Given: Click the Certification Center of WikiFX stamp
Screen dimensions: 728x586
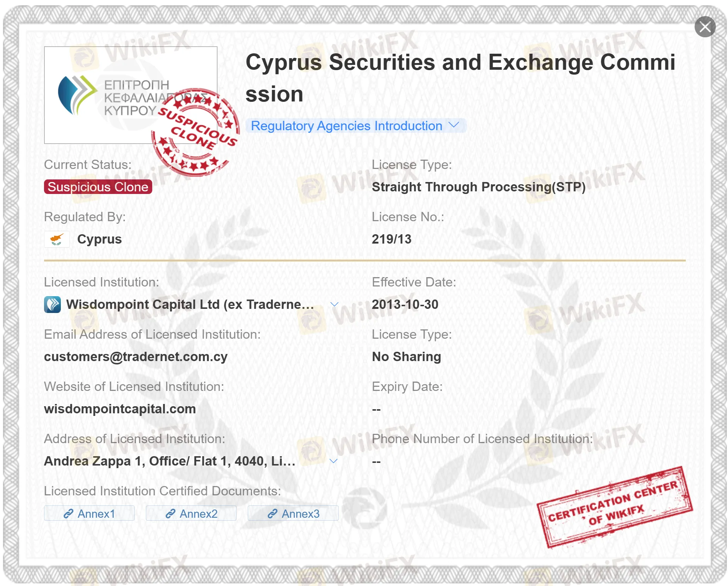Looking at the screenshot, I should coord(614,507).
